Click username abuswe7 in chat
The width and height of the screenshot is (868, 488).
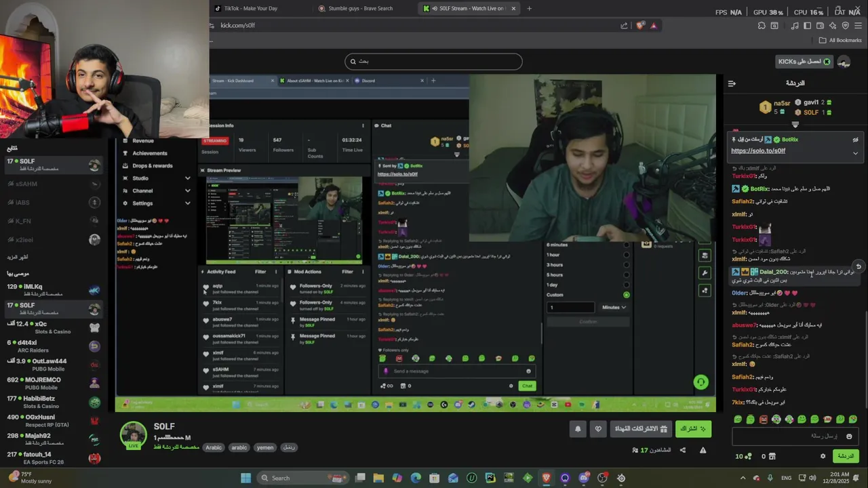743,325
